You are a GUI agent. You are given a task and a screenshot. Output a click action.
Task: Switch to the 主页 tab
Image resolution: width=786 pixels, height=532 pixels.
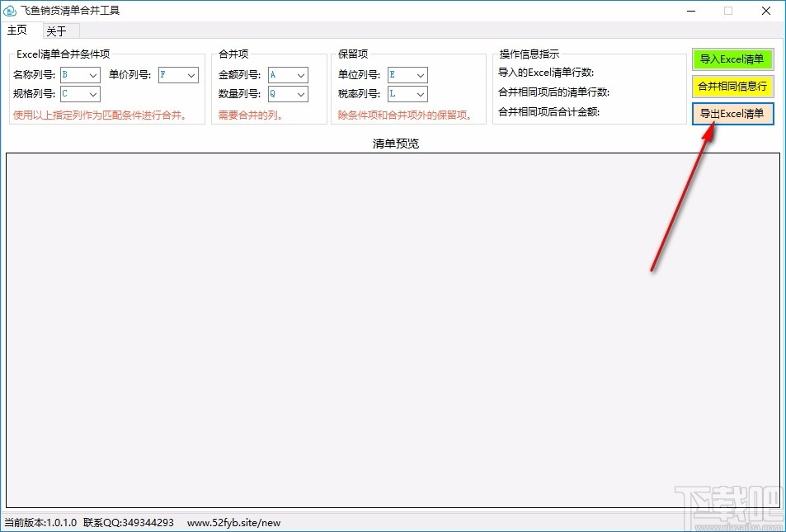pyautogui.click(x=18, y=30)
